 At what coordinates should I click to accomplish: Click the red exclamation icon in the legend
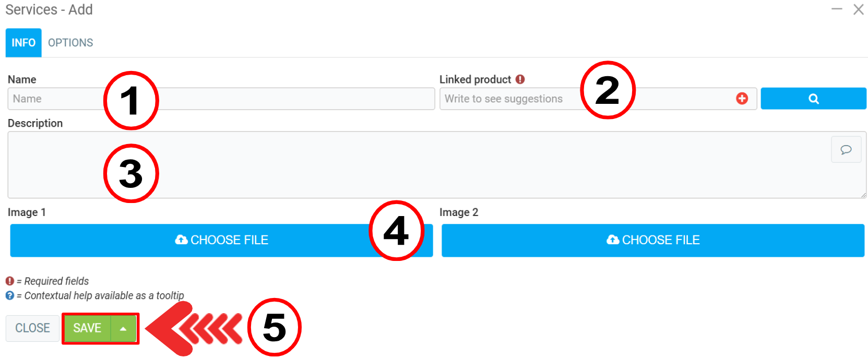[x=10, y=281]
